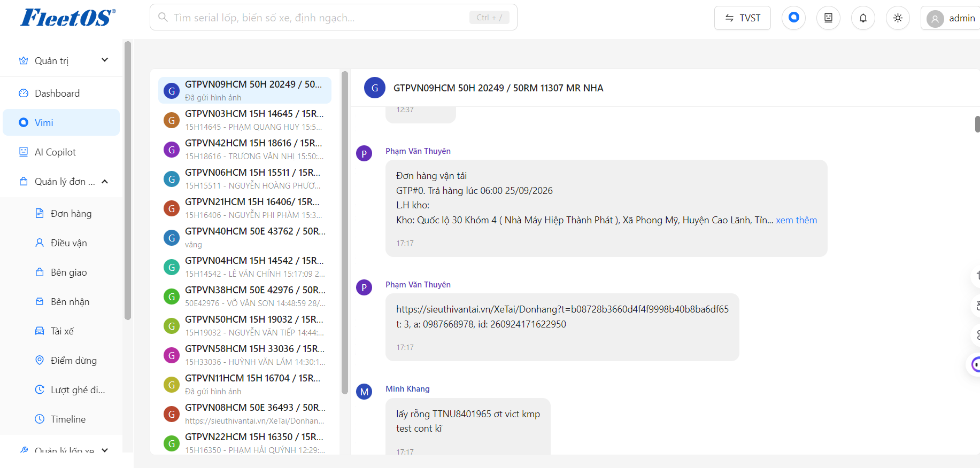
Task: Expand the Quản lý lốp xe chevron
Action: pos(105,450)
